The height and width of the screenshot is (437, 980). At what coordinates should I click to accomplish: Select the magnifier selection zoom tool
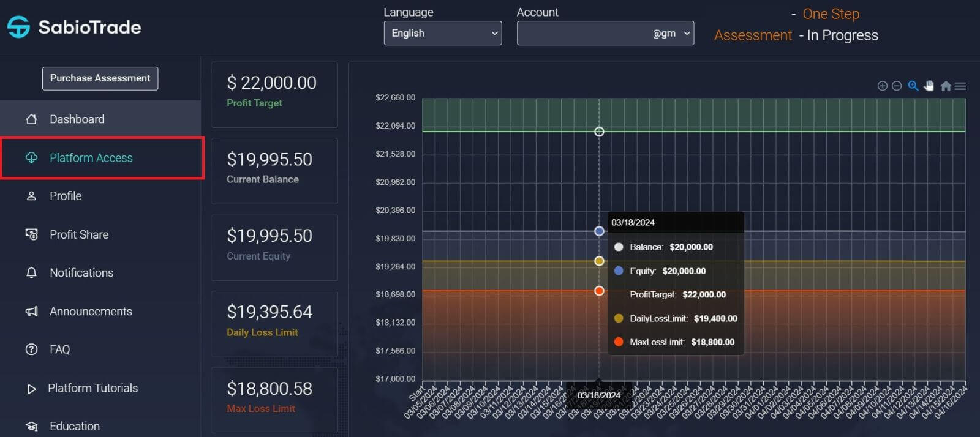(913, 86)
